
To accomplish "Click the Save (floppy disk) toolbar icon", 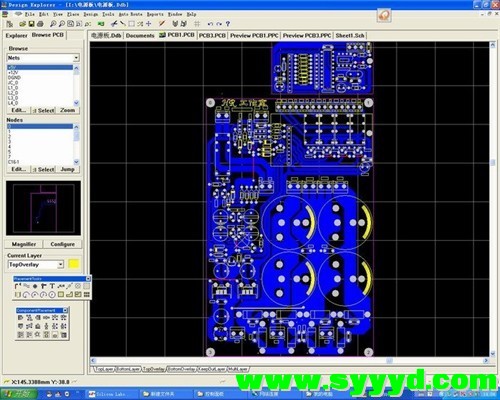I will click(x=31, y=24).
